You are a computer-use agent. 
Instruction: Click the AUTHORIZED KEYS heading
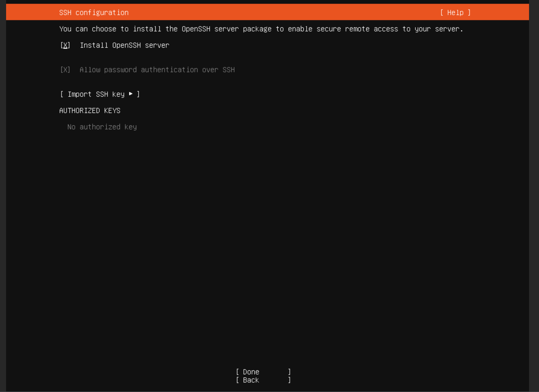click(90, 111)
